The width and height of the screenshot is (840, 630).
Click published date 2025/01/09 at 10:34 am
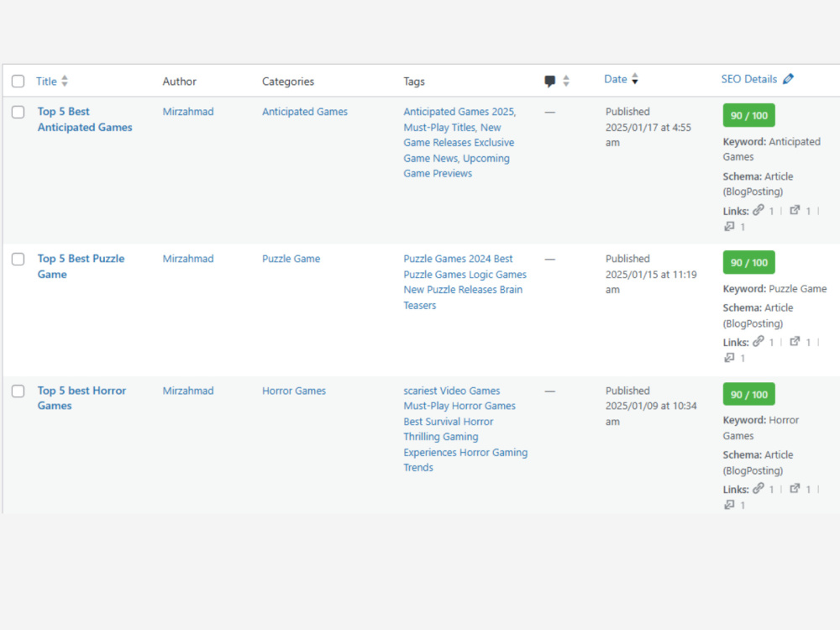[651, 413]
